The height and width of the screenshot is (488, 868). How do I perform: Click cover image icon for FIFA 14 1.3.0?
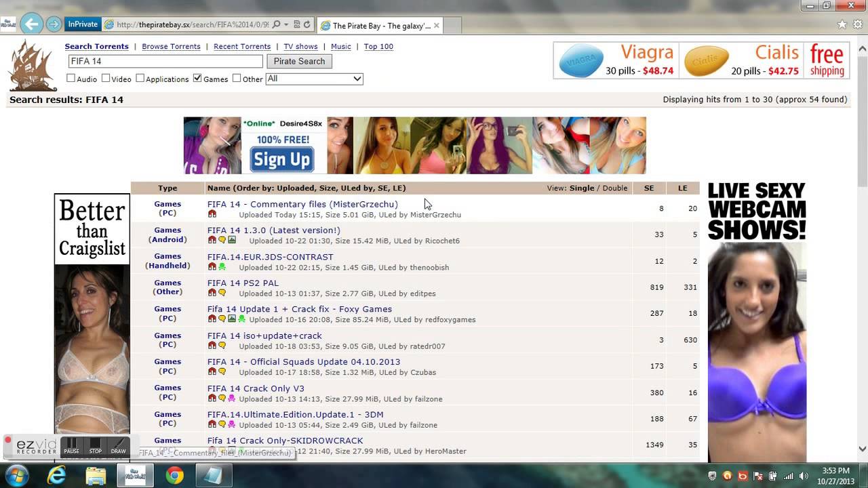[x=232, y=241]
